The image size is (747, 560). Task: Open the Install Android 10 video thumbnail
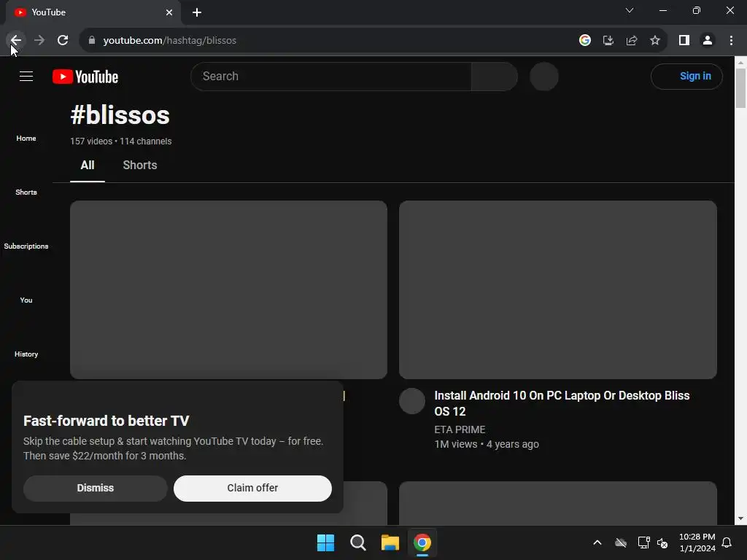(558, 289)
